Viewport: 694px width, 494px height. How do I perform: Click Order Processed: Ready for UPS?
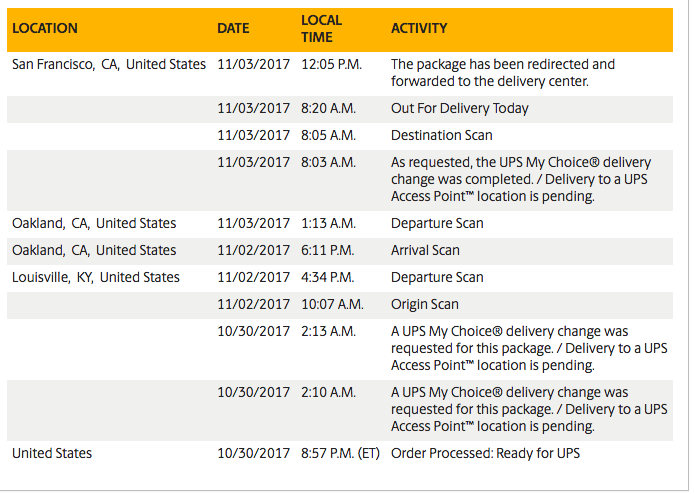click(485, 454)
